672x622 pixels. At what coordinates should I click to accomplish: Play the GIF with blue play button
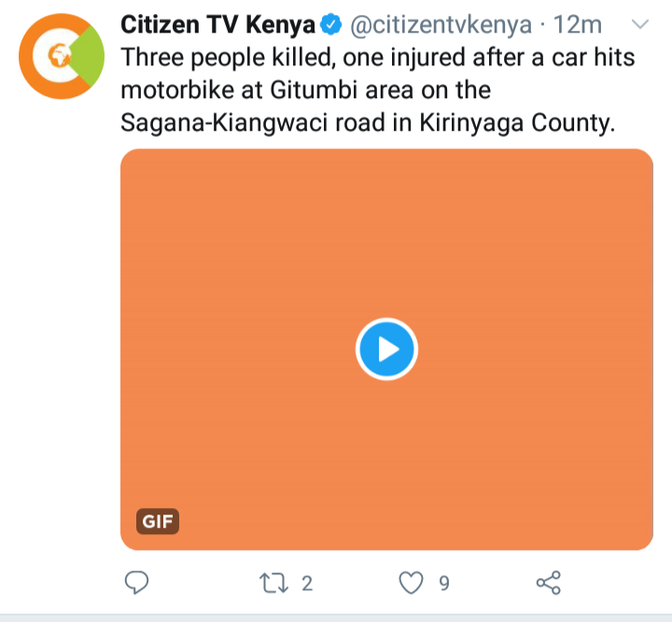point(386,349)
